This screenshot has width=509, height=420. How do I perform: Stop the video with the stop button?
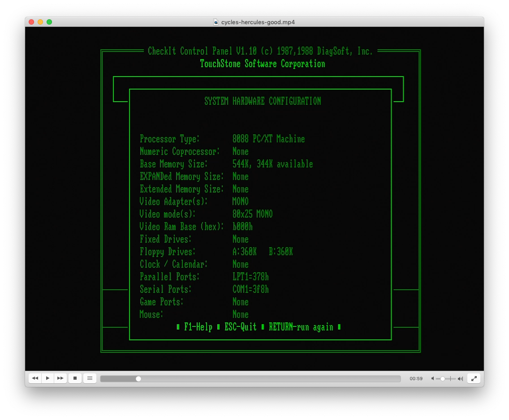point(75,378)
